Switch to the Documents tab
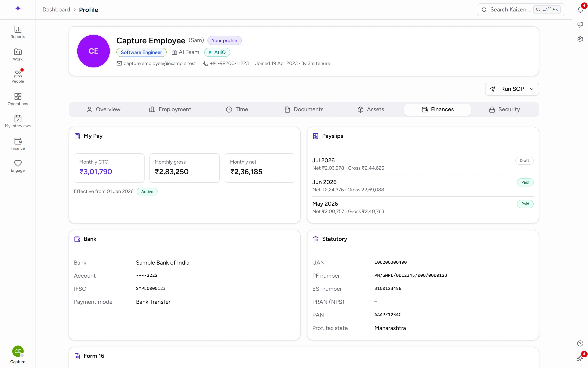The width and height of the screenshot is (588, 368). click(304, 110)
